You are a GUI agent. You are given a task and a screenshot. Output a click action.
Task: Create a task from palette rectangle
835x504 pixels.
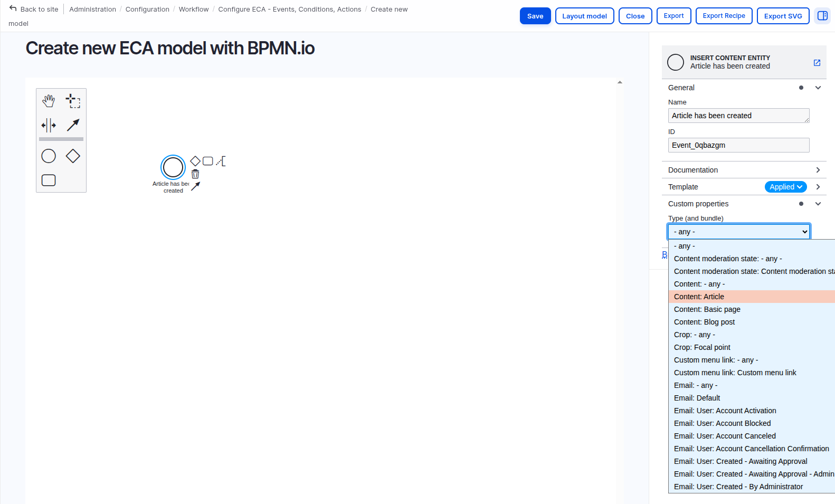(49, 180)
